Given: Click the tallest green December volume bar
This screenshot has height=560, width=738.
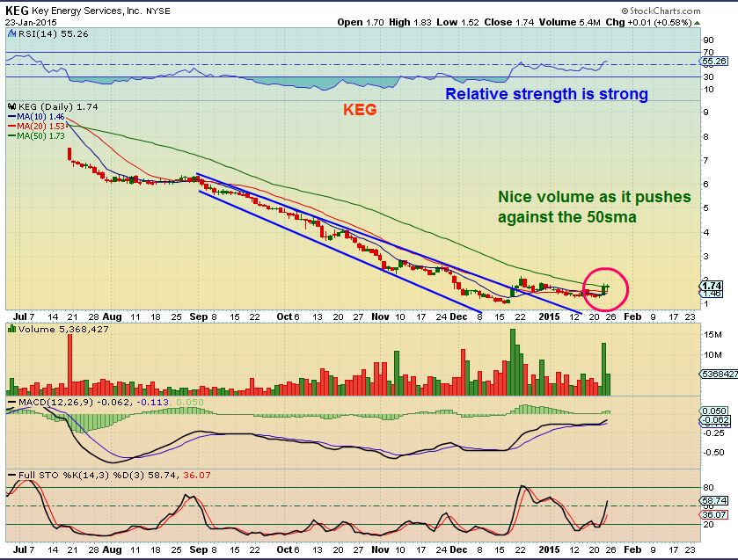Looking at the screenshot, I should (513, 362).
